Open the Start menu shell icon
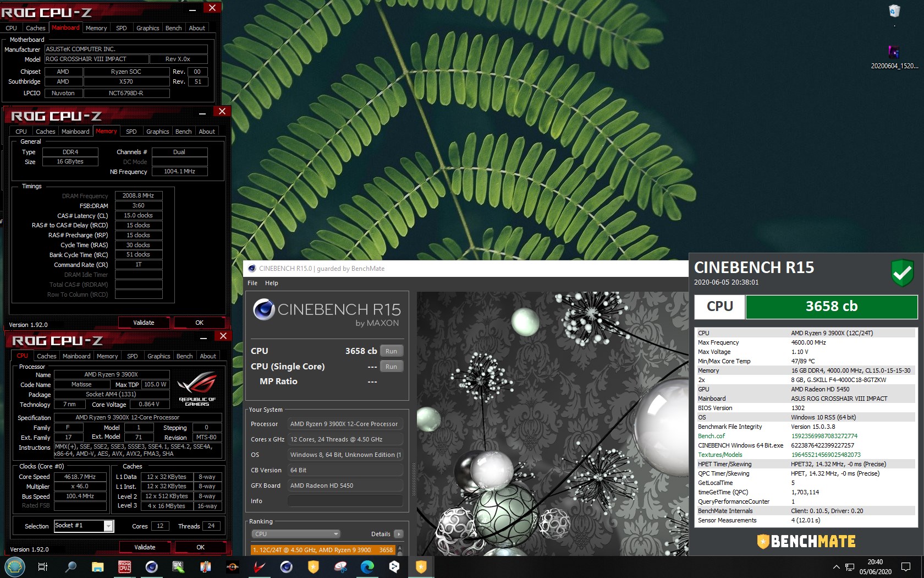Image resolution: width=924 pixels, height=578 pixels. [x=15, y=566]
